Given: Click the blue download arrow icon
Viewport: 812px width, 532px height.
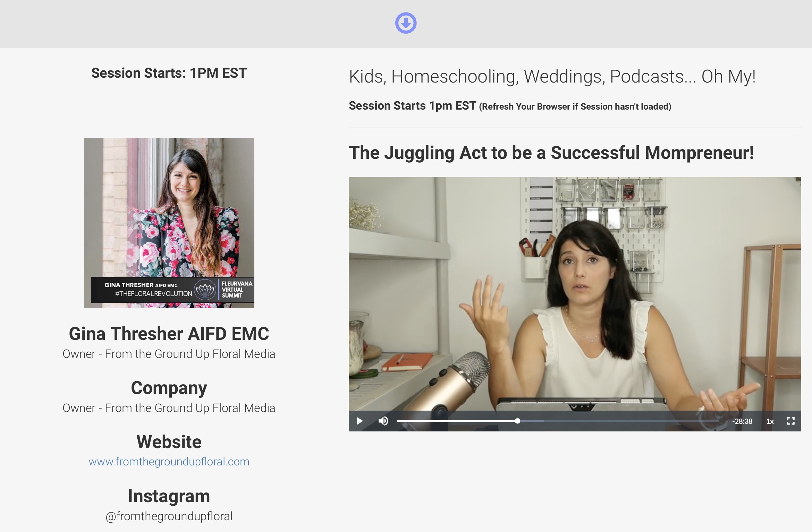Looking at the screenshot, I should click(x=406, y=23).
